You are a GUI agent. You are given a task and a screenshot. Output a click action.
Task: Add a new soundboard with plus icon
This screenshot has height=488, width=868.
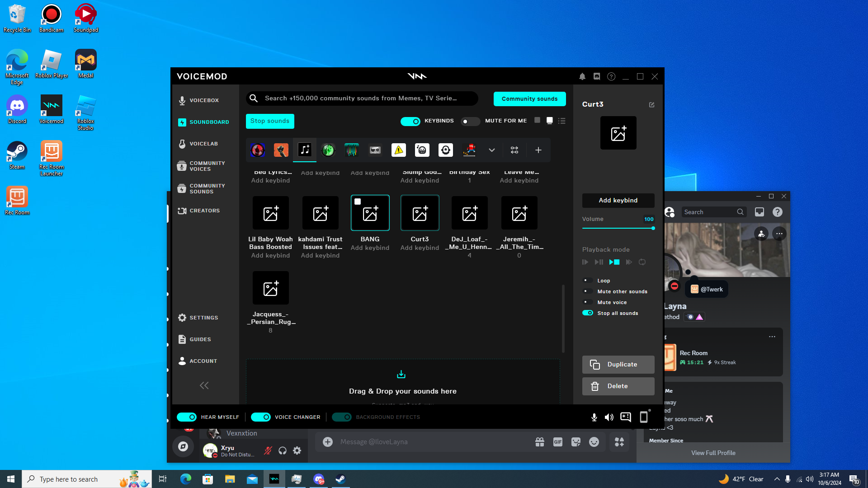pyautogui.click(x=538, y=150)
